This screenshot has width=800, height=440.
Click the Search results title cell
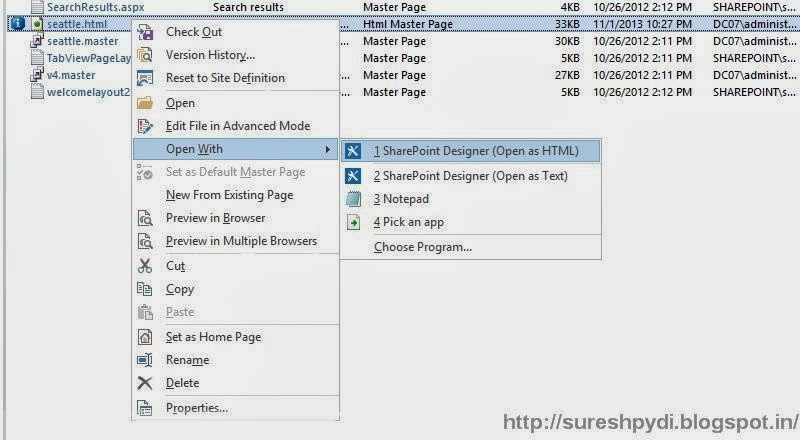pos(248,7)
